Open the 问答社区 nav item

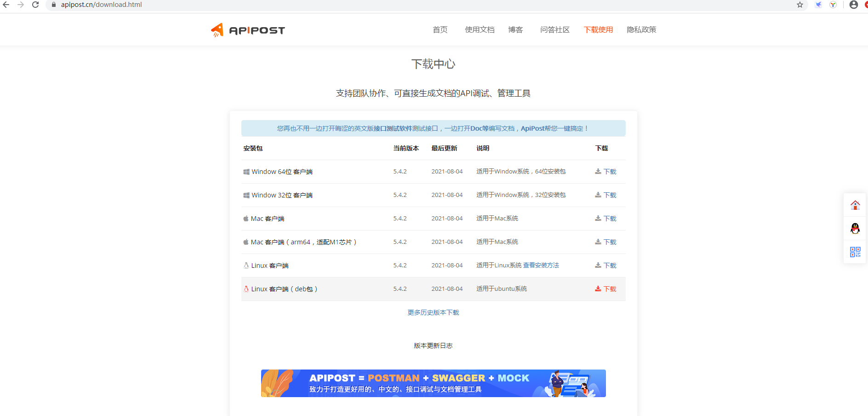[555, 29]
